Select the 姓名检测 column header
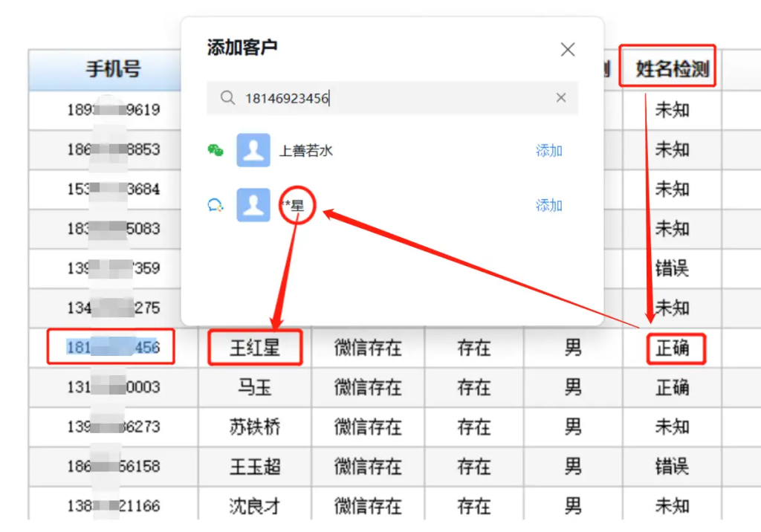Screen dimensions: 761x532 point(667,66)
